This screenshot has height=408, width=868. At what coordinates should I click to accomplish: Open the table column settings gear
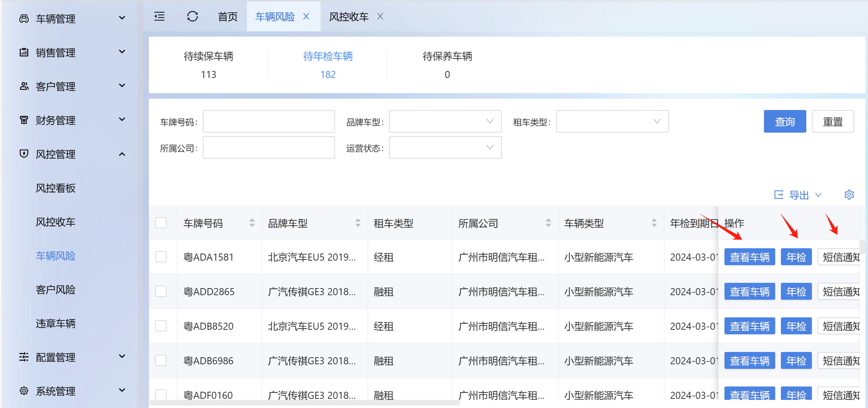click(x=849, y=195)
